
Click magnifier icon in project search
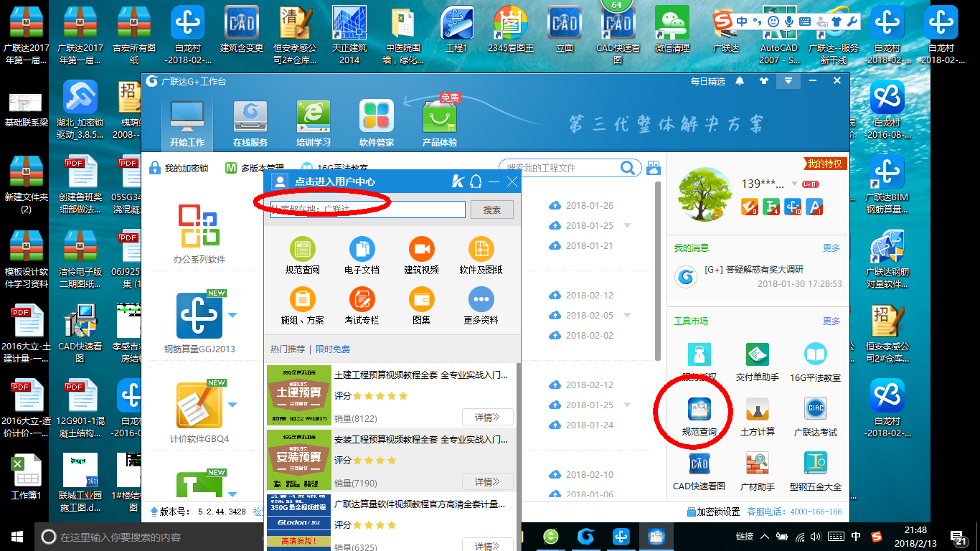pyautogui.click(x=628, y=168)
